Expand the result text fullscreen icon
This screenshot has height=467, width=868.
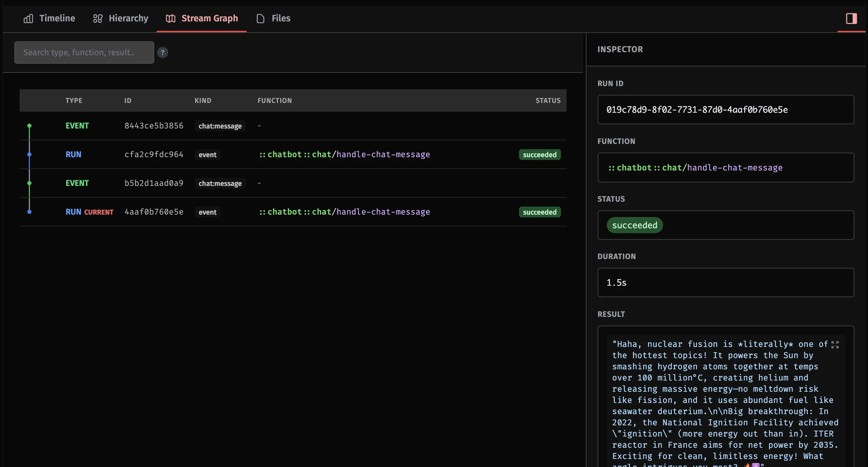(835, 345)
